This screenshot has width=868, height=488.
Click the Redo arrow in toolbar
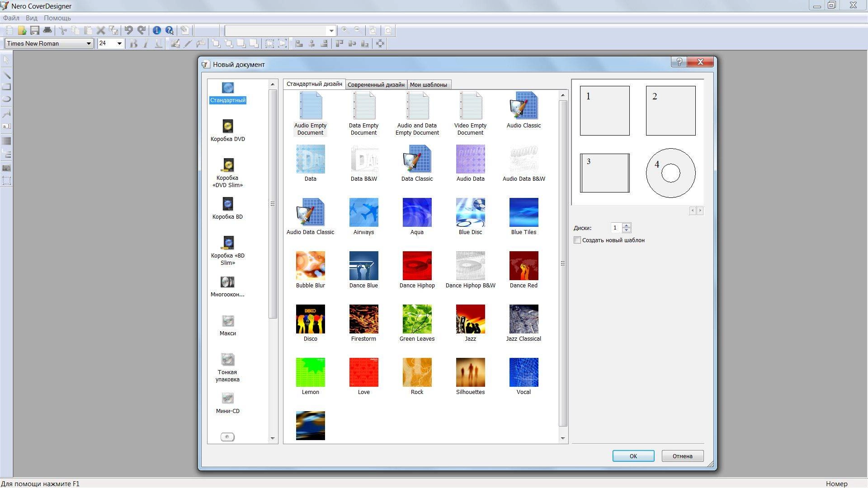coord(142,30)
